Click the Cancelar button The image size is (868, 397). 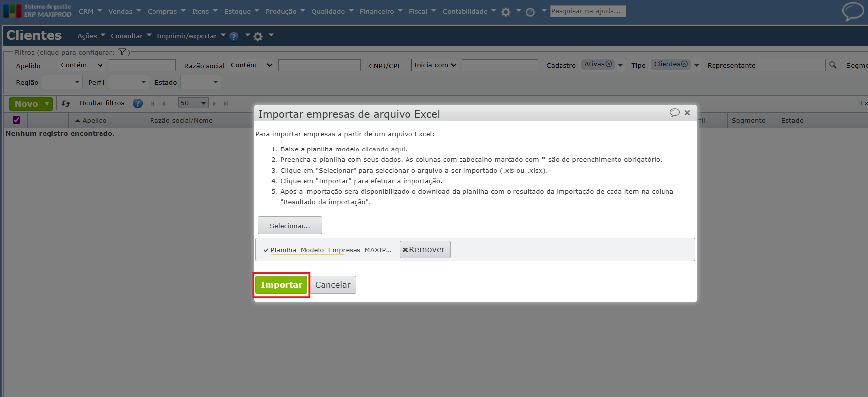333,285
